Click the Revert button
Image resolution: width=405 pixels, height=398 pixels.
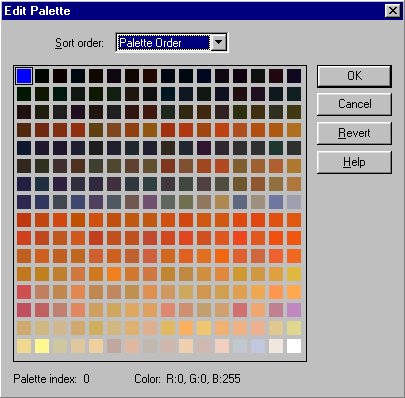(354, 133)
